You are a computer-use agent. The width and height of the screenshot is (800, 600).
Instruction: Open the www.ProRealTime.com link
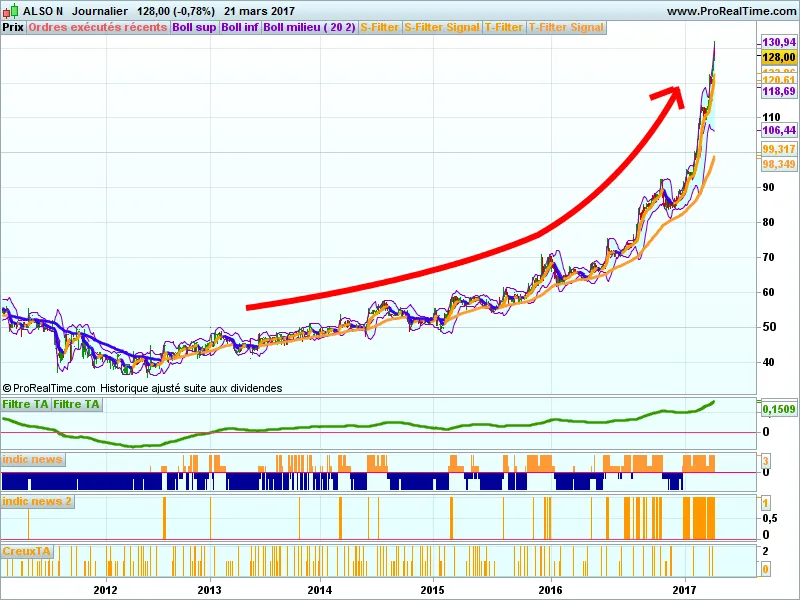point(730,10)
